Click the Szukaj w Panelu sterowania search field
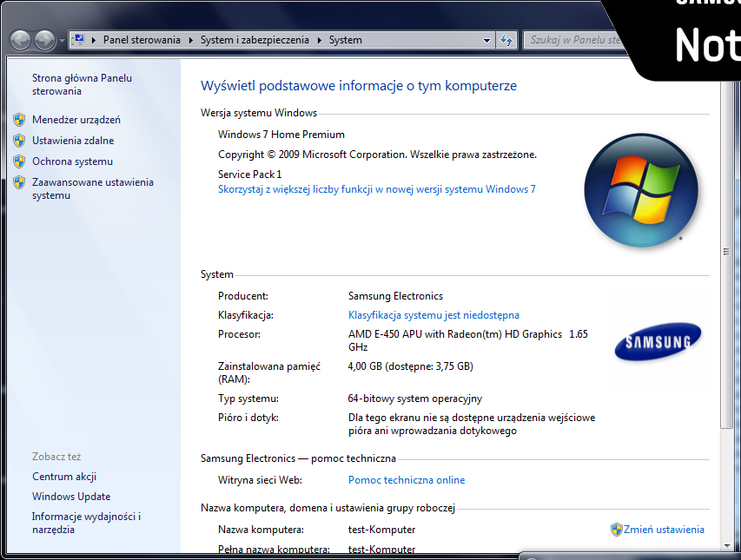 pos(573,40)
